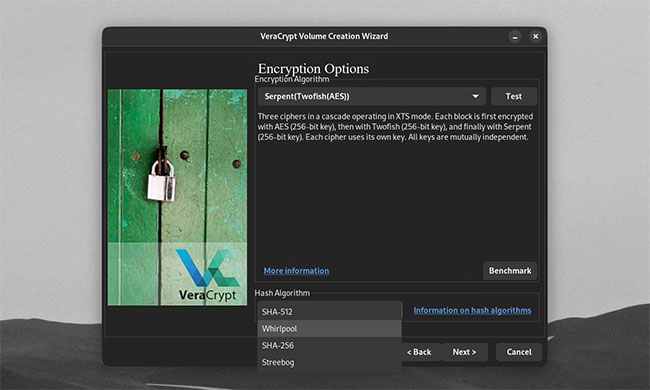
Task: Click the Hash Algorithm group label
Action: click(282, 293)
